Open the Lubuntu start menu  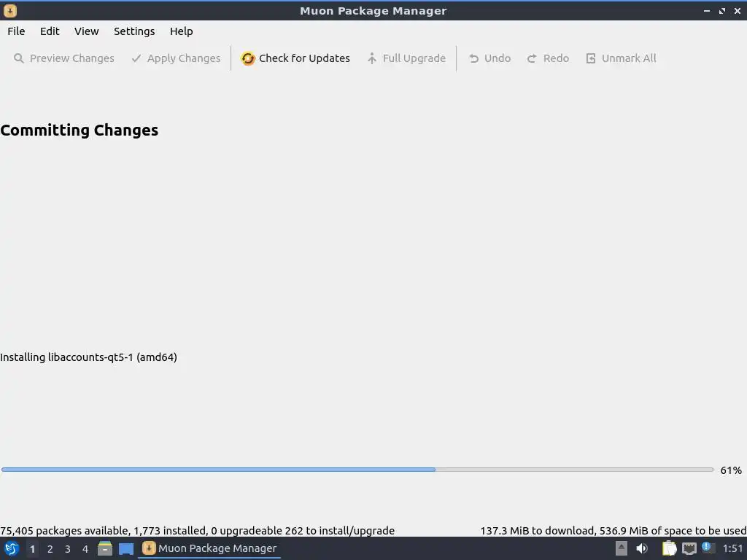coord(12,548)
